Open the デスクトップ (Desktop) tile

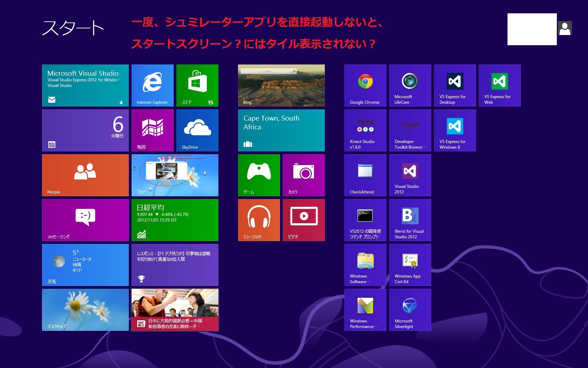pyautogui.click(x=85, y=310)
